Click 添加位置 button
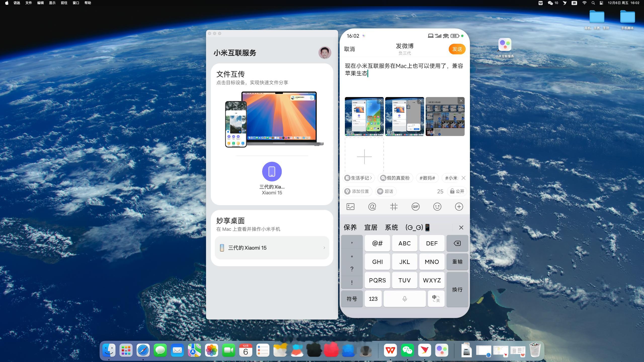 coord(357,191)
